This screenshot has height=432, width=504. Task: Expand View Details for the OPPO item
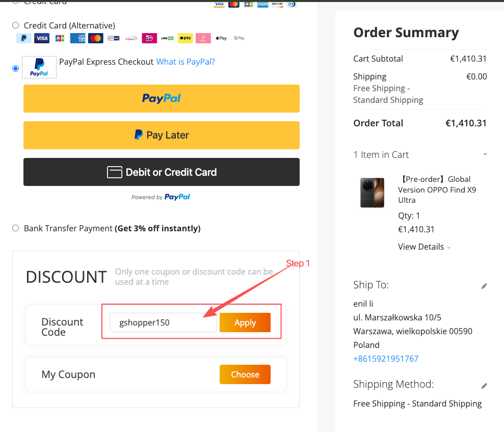[x=424, y=247]
